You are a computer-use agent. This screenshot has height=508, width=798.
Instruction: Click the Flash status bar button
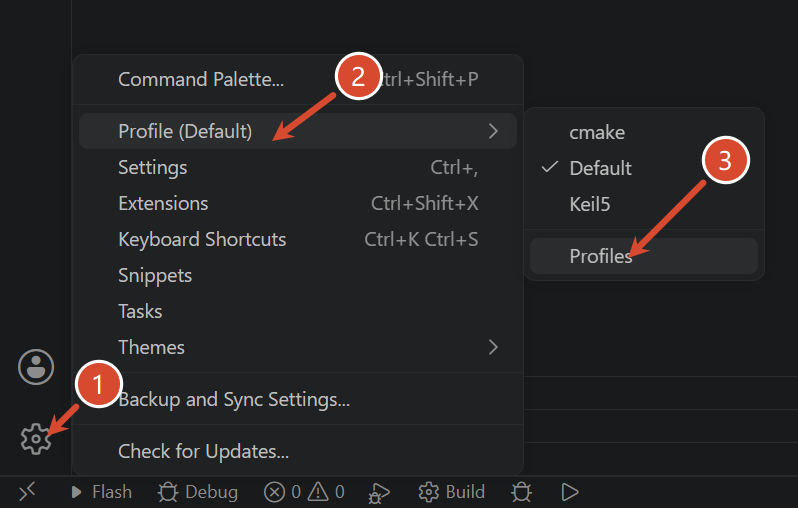(x=101, y=492)
